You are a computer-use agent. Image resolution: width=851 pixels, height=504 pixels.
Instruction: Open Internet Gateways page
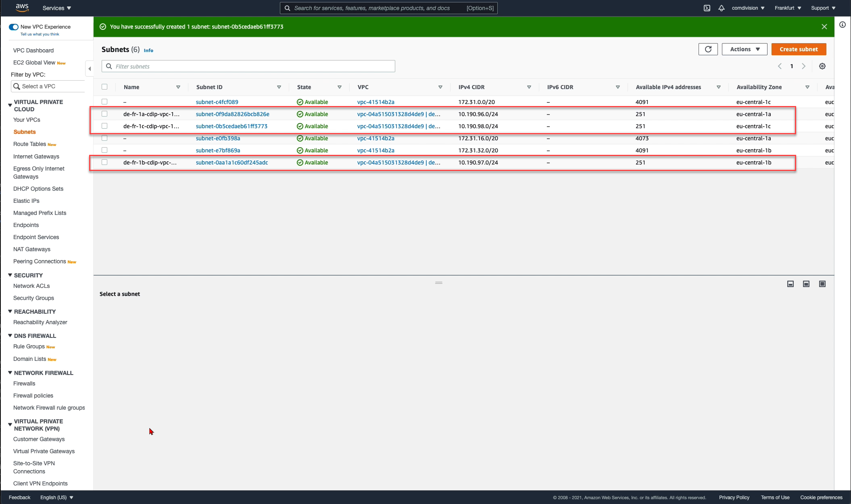coord(36,156)
